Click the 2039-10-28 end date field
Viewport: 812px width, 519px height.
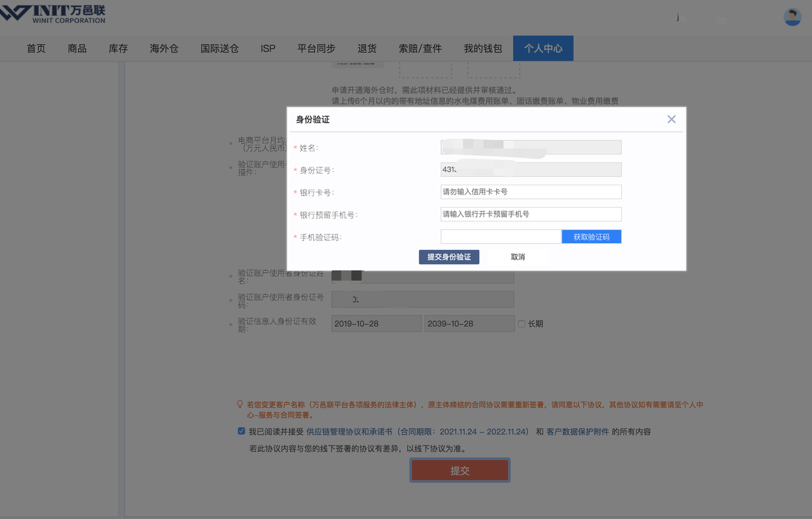tap(469, 324)
